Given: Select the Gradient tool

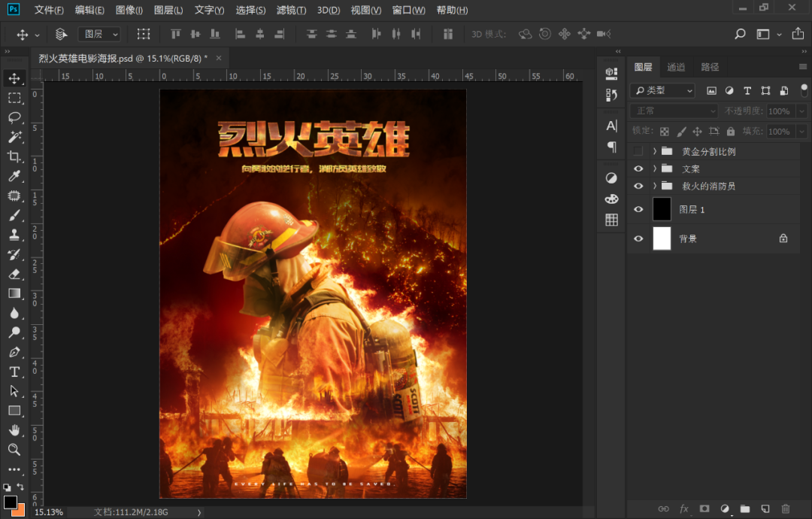Looking at the screenshot, I should (x=14, y=293).
